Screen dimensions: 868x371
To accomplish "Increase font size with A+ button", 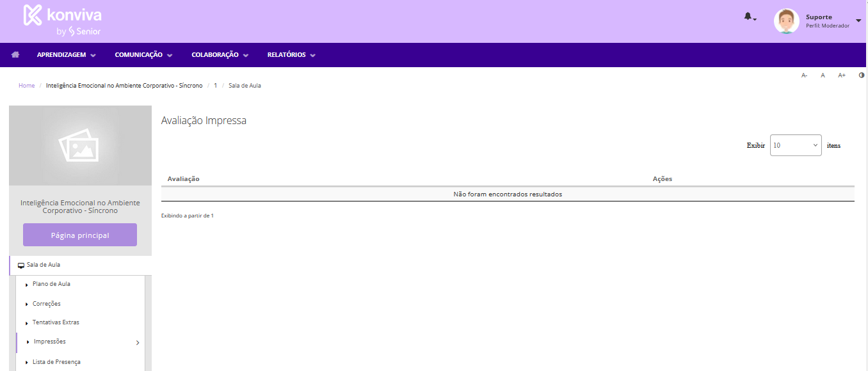I will [x=842, y=75].
